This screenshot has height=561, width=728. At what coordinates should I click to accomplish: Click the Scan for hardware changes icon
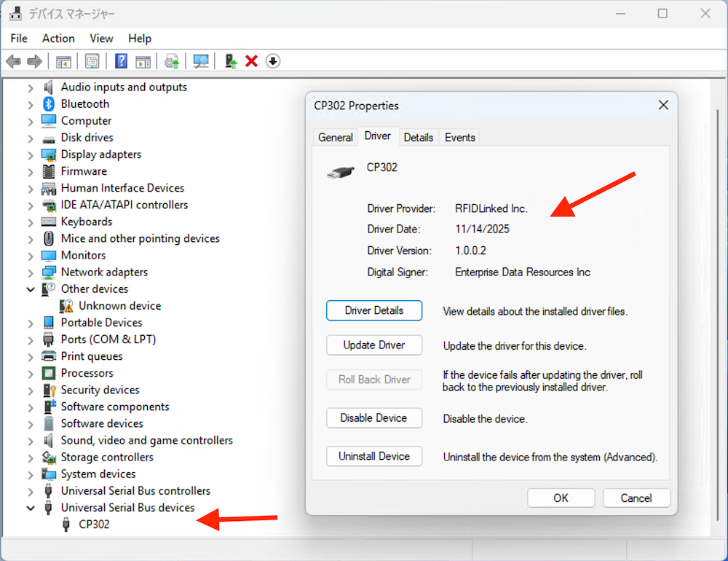(x=201, y=61)
